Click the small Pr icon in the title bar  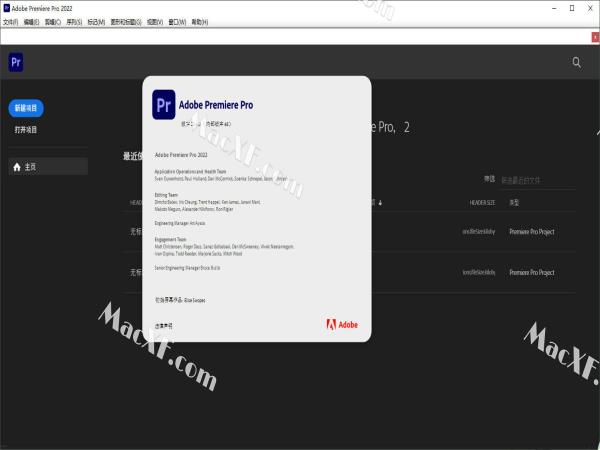[7, 7]
